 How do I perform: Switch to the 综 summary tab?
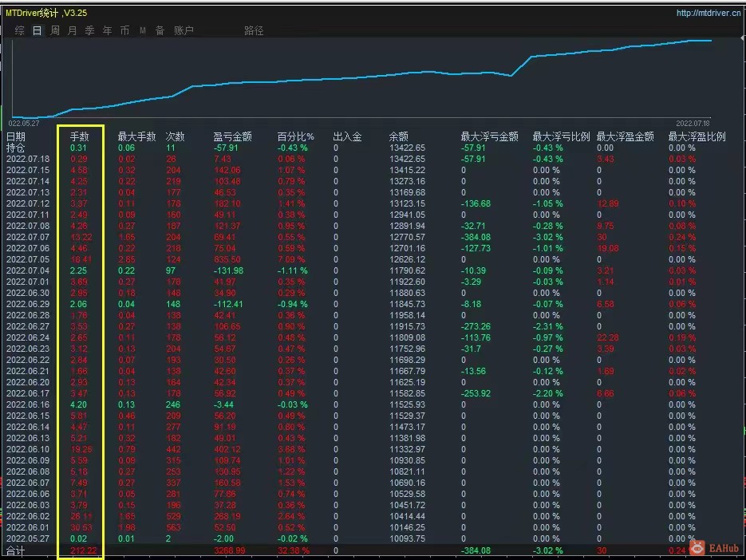pyautogui.click(x=19, y=30)
